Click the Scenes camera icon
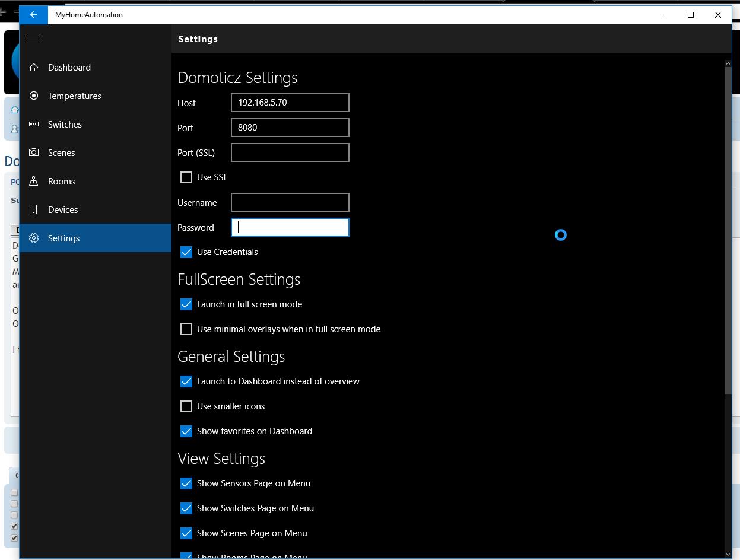This screenshot has width=740, height=560. click(34, 152)
